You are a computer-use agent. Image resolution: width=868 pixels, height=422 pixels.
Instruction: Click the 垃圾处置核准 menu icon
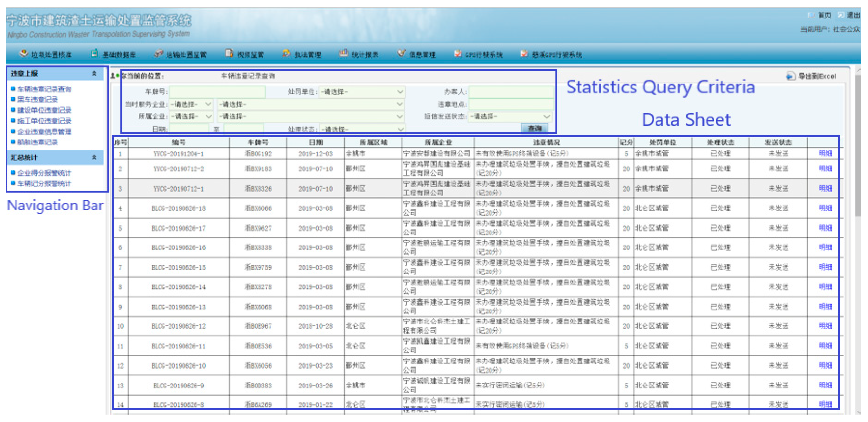[x=24, y=53]
